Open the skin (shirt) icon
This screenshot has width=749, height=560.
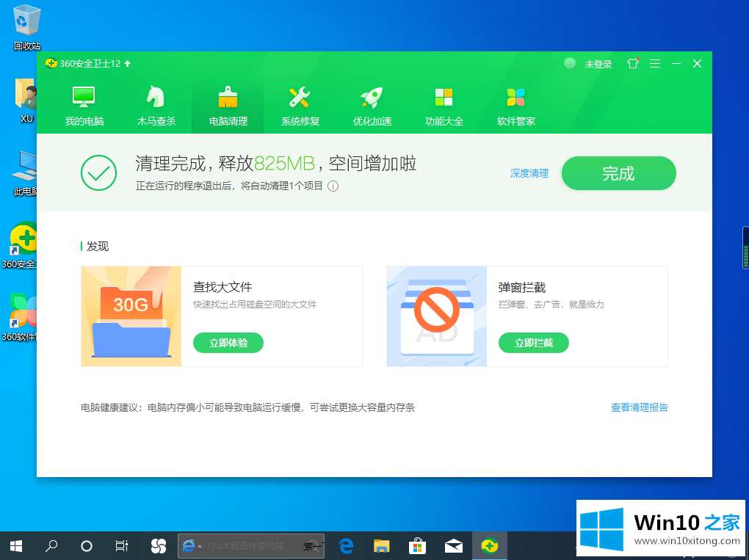(633, 64)
